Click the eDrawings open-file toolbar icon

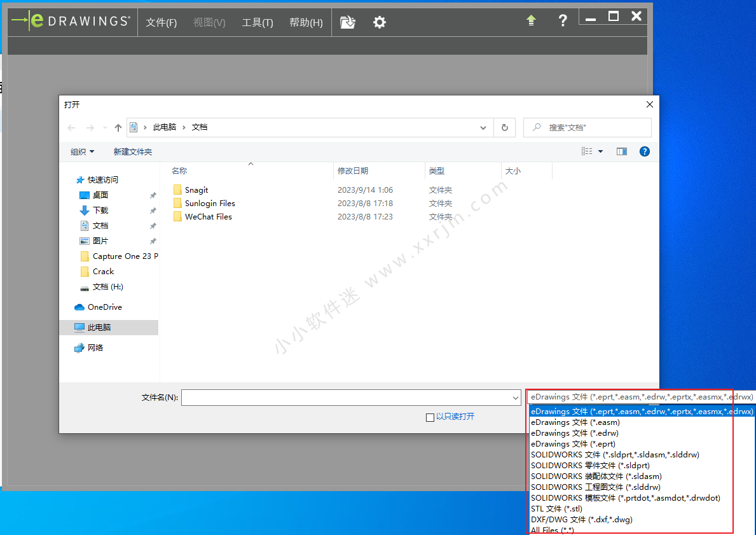[x=348, y=22]
